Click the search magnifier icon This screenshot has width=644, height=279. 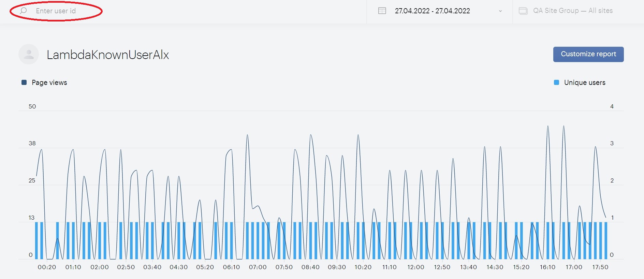coord(23,11)
